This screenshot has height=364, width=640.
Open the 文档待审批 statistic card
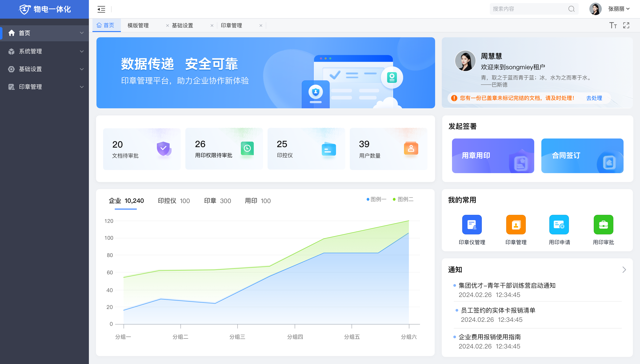(142, 149)
